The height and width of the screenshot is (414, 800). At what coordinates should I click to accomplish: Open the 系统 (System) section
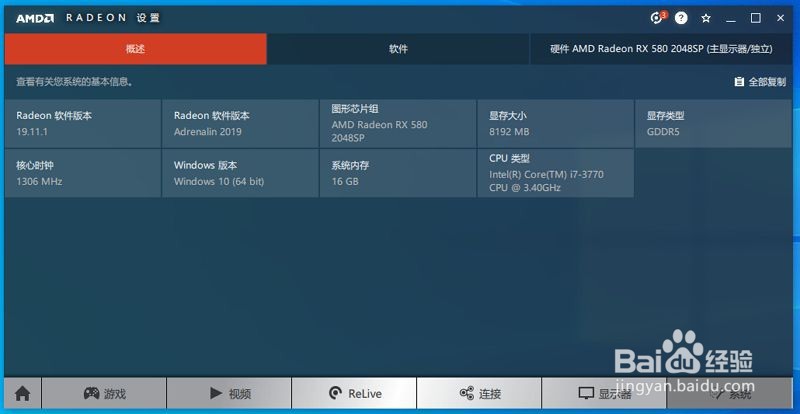pyautogui.click(x=730, y=394)
